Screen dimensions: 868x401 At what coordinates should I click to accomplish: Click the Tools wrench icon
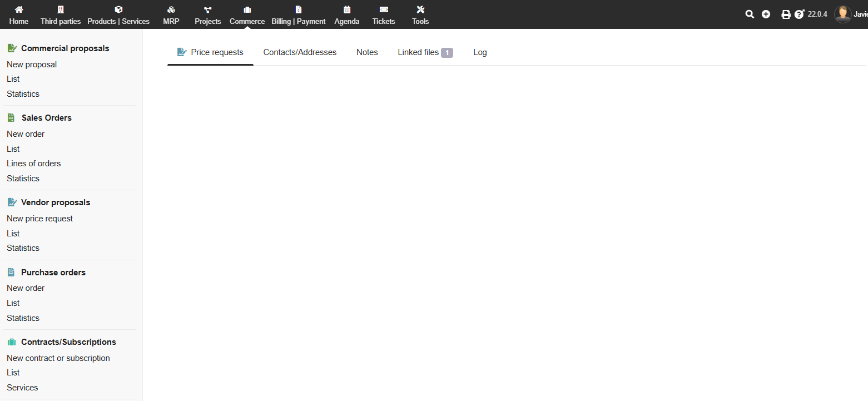(x=420, y=10)
